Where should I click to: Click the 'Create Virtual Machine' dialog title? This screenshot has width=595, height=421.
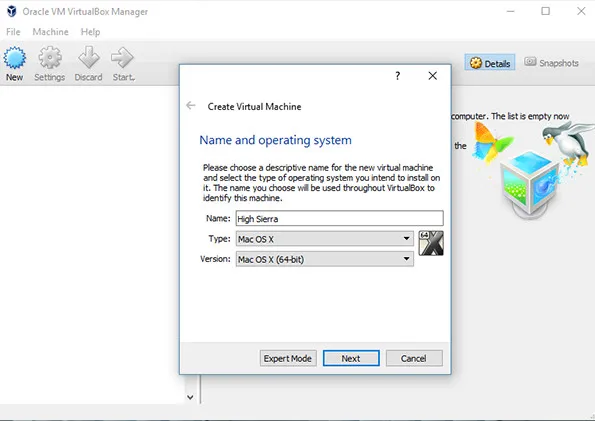pyautogui.click(x=254, y=107)
